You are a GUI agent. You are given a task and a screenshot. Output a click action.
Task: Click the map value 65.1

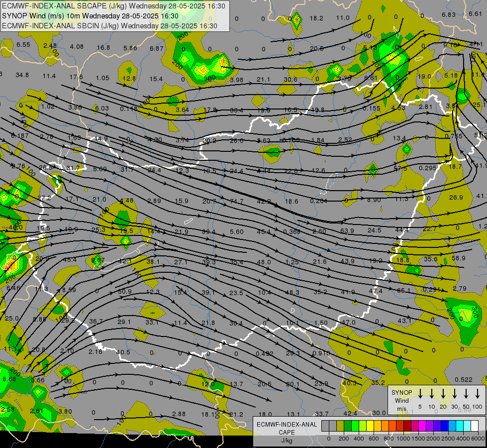[403, 290]
